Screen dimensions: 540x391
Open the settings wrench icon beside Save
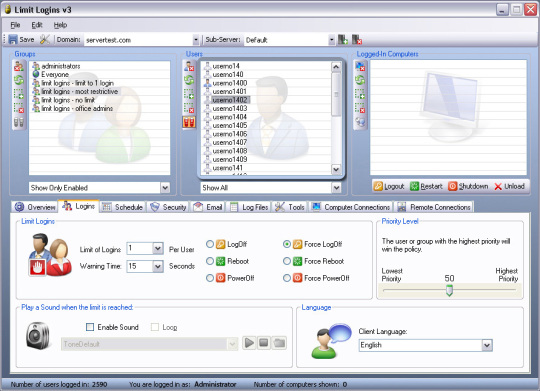coord(45,40)
